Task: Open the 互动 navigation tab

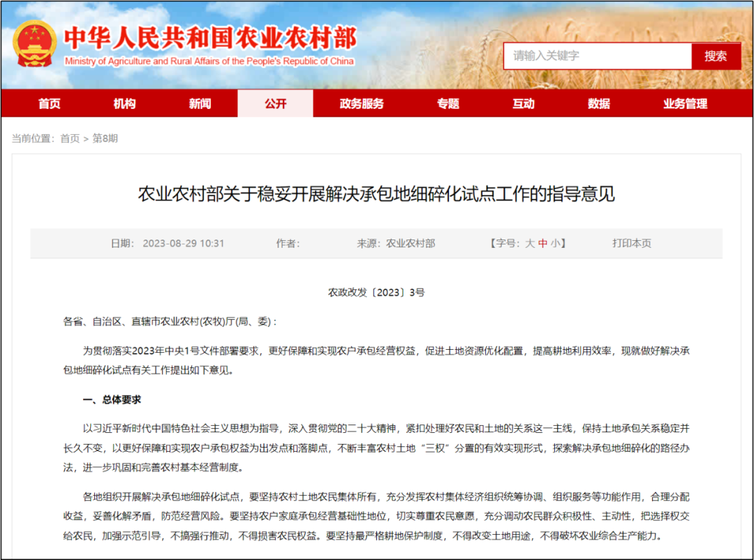Action: tap(523, 103)
